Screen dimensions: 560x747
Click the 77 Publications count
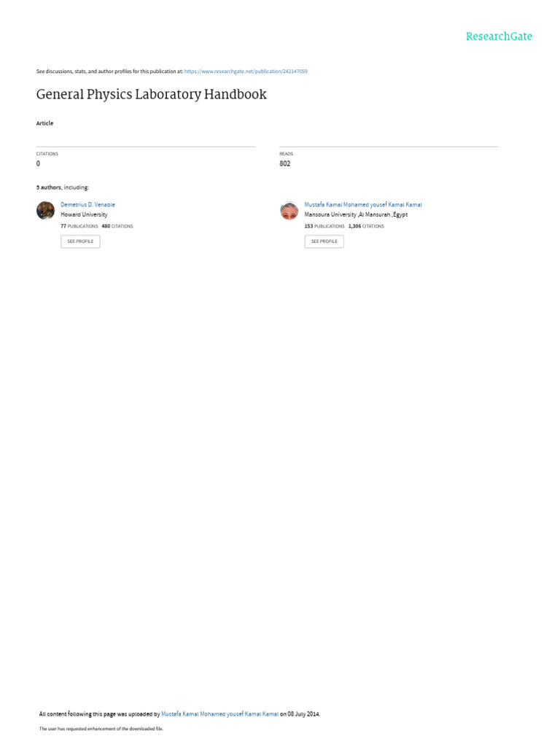tap(79, 226)
